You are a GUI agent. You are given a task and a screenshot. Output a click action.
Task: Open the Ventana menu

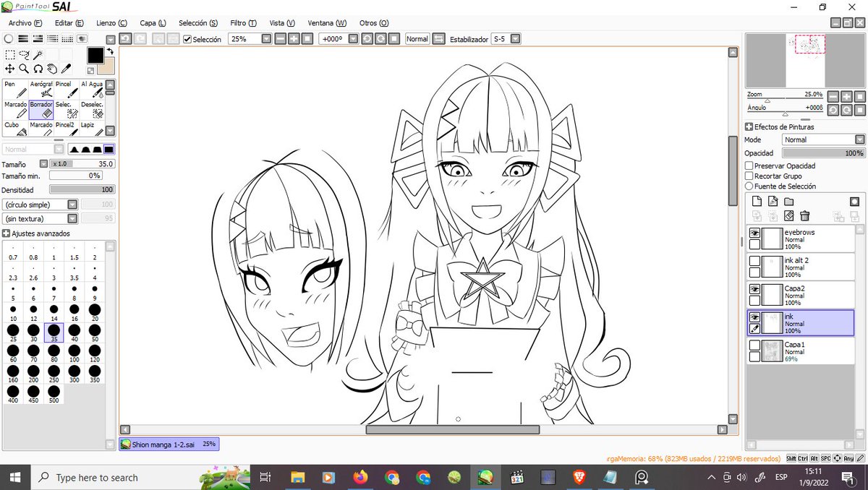(x=327, y=23)
